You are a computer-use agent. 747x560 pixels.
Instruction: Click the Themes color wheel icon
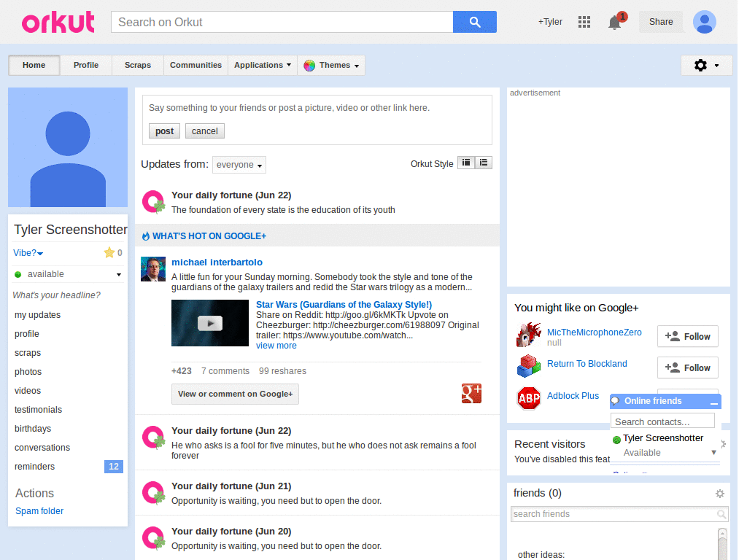click(309, 65)
